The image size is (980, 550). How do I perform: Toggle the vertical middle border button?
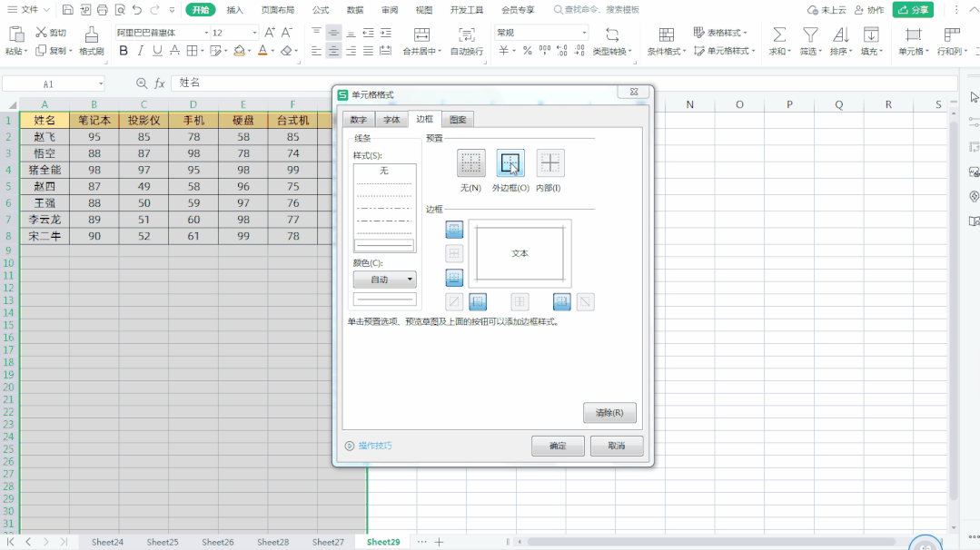pos(520,302)
